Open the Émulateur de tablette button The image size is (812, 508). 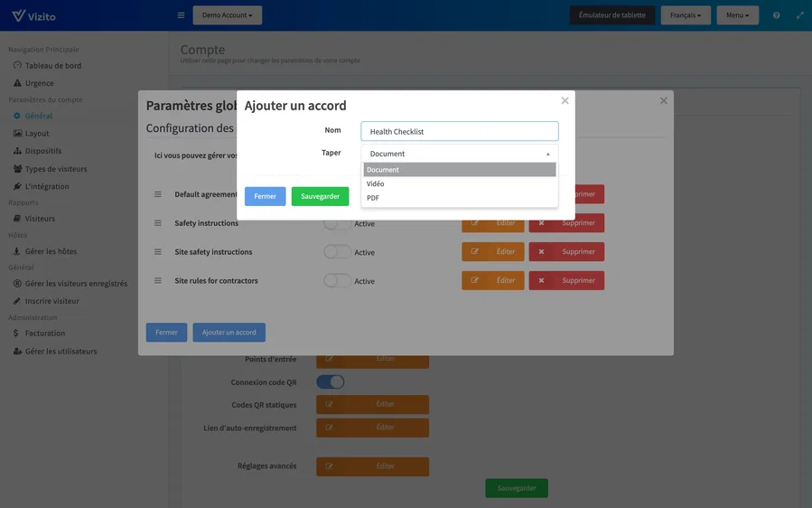(612, 15)
